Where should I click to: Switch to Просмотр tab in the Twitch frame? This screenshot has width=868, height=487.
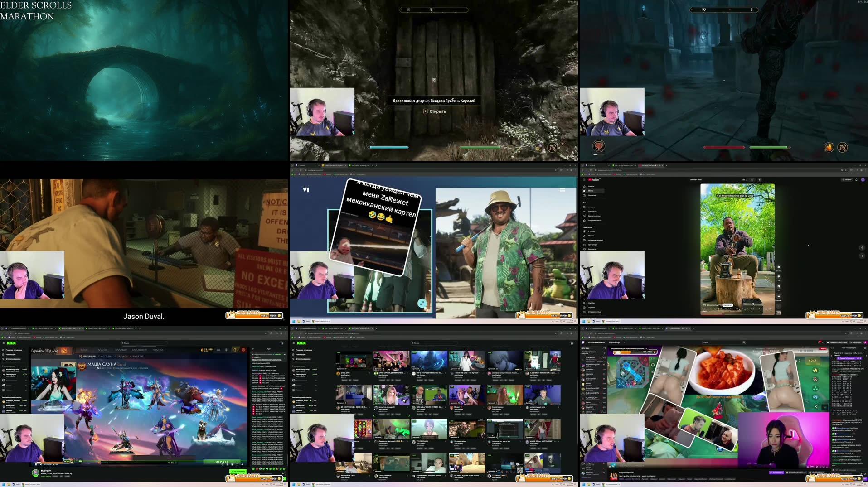[x=614, y=342]
